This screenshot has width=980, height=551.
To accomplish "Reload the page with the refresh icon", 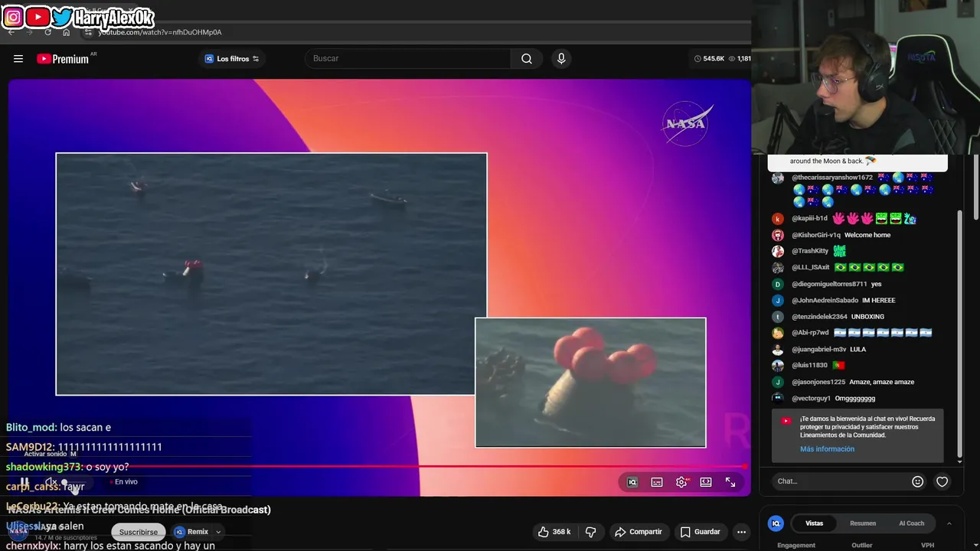I will pyautogui.click(x=47, y=32).
